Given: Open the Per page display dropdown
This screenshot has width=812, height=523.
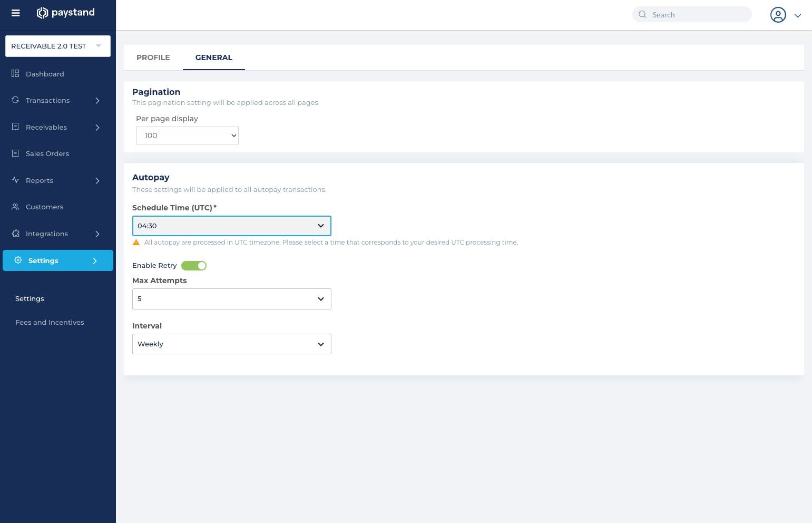Looking at the screenshot, I should pos(187,135).
